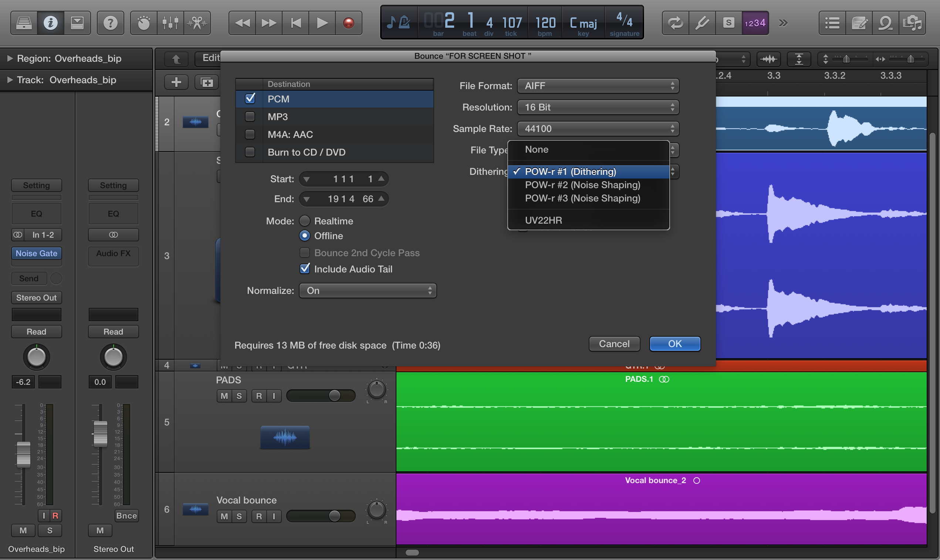The image size is (940, 560).
Task: Open the Library panel icon
Action: (x=24, y=23)
